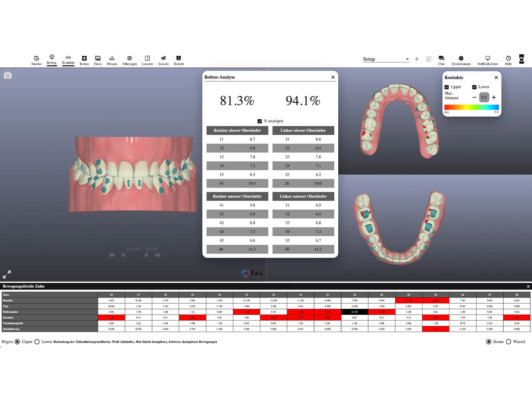Close the Kontakte panel
The width and height of the screenshot is (532, 399).
(496, 78)
